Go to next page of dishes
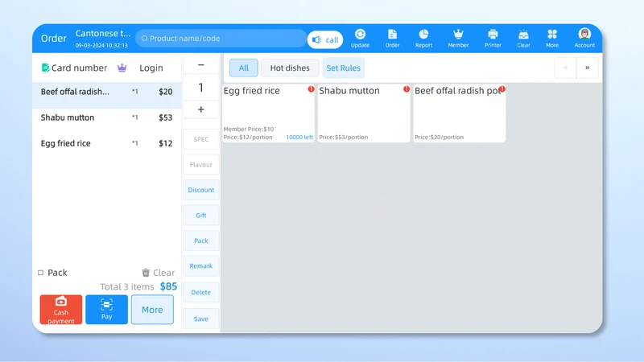The width and height of the screenshot is (644, 362). pos(587,68)
